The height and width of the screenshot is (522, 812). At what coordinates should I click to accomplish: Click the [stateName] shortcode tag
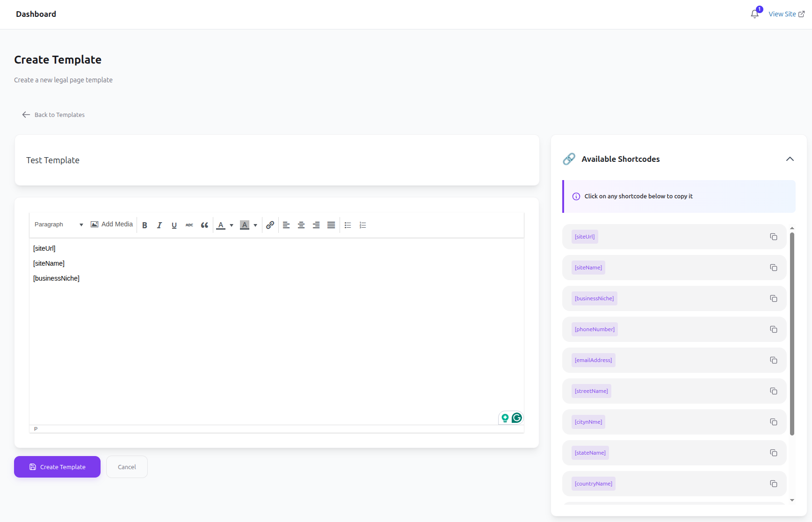(x=590, y=453)
